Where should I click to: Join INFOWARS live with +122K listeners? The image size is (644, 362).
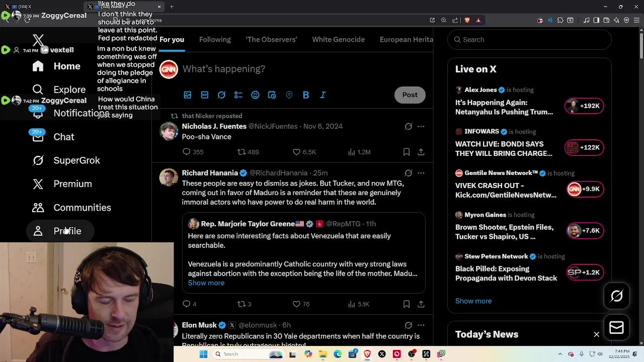tap(584, 148)
